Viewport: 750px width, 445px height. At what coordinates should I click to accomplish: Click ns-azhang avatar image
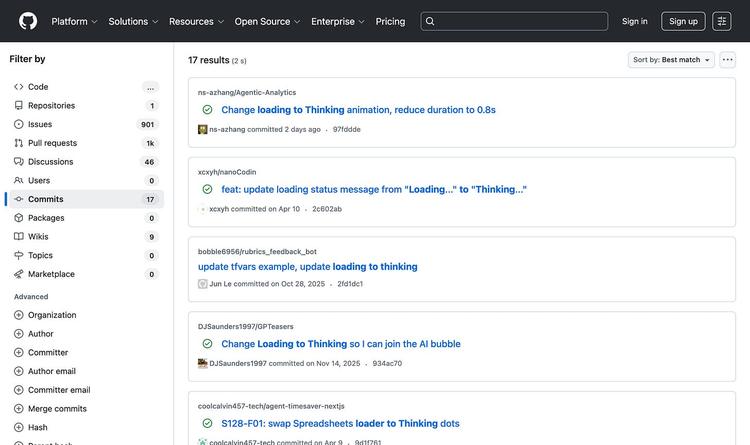(202, 129)
